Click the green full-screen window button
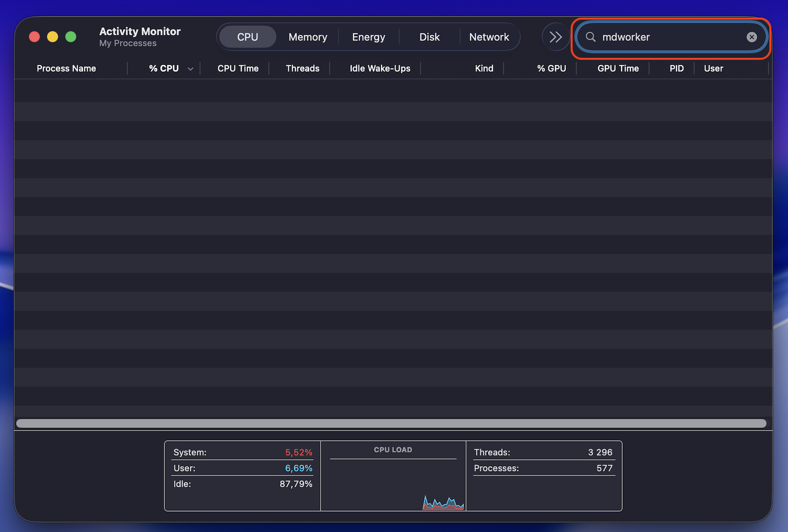The width and height of the screenshot is (788, 532). point(71,37)
